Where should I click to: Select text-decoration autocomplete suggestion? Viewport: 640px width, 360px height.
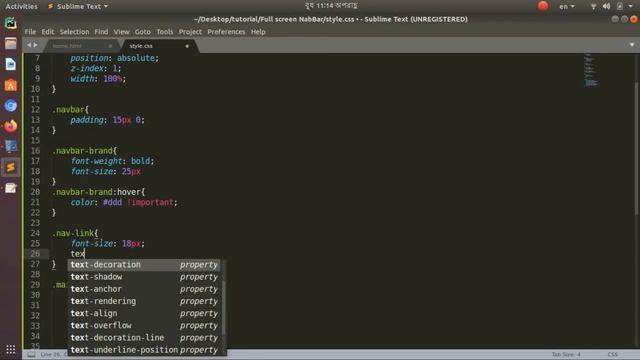pos(144,265)
